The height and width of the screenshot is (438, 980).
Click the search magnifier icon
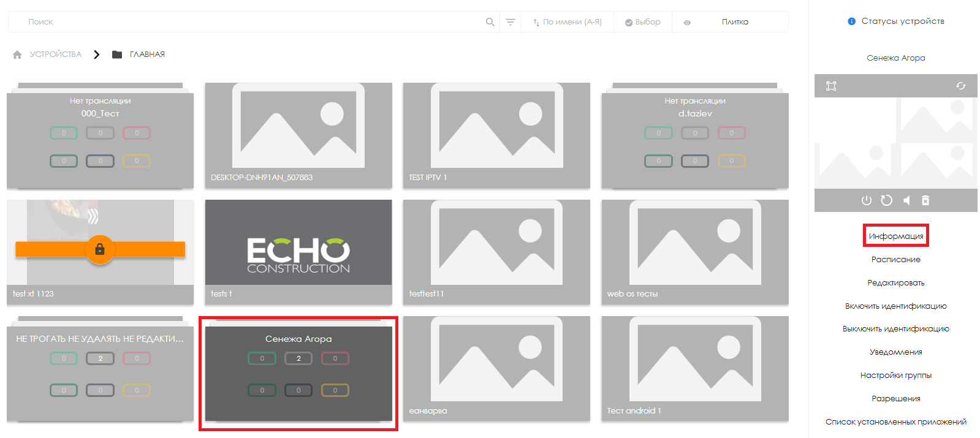(x=490, y=22)
